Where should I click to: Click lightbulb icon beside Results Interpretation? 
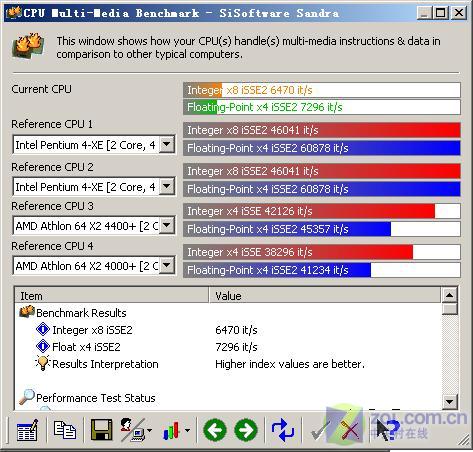43,363
